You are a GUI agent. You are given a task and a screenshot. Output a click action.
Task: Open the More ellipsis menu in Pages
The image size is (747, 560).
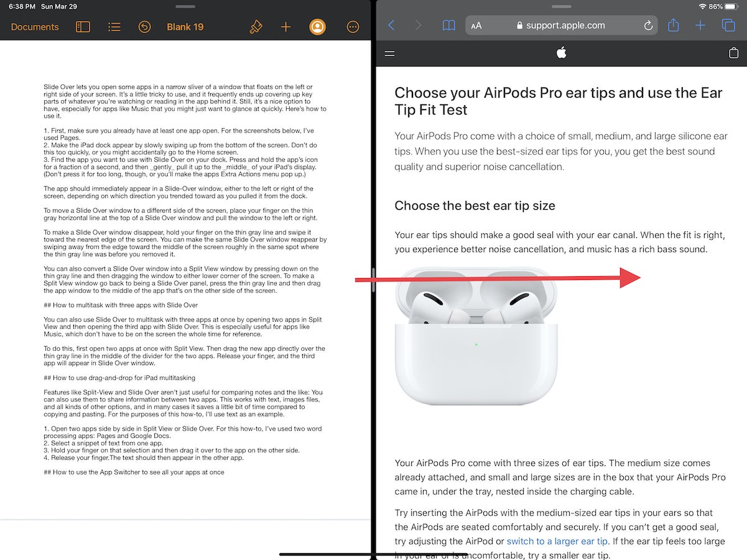click(x=353, y=27)
